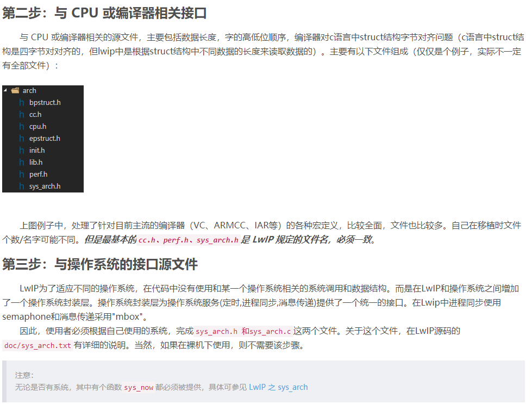The height and width of the screenshot is (404, 532).
Task: Click the 第三步 操作系统 section heading
Action: point(100,264)
